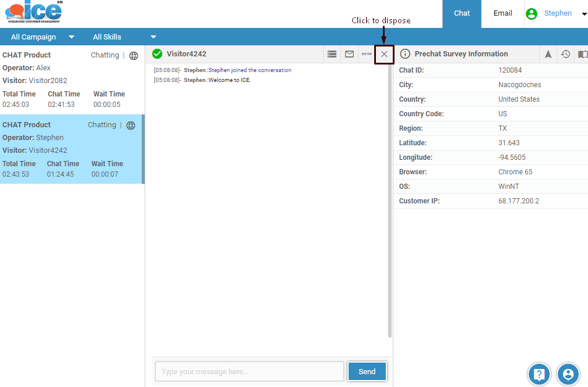The image size is (588, 387).
Task: Click the globe icon on Visitor4242 chat
Action: 131,126
